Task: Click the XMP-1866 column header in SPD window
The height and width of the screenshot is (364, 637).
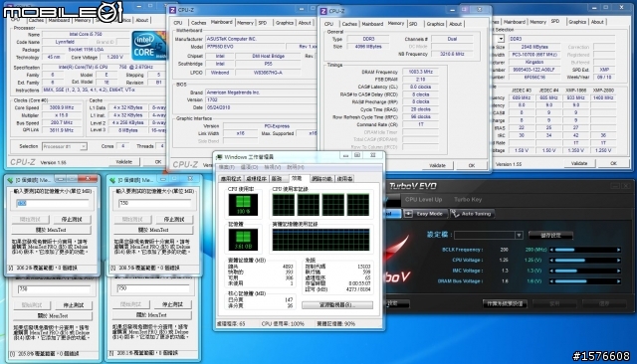Action: click(x=576, y=91)
